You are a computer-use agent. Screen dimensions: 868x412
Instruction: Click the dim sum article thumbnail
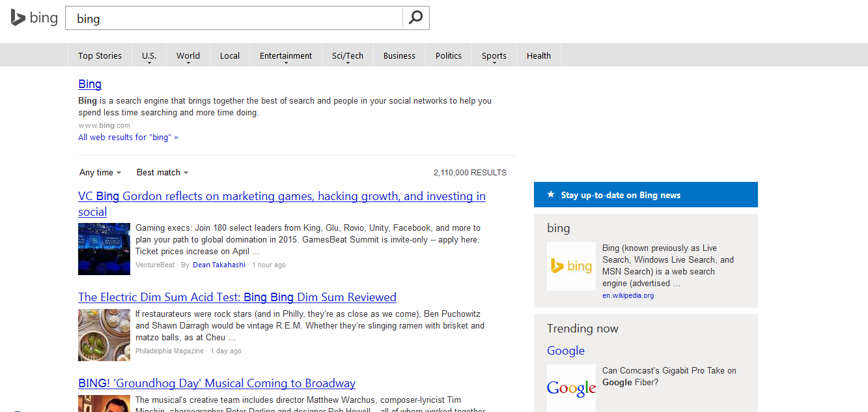click(x=104, y=334)
